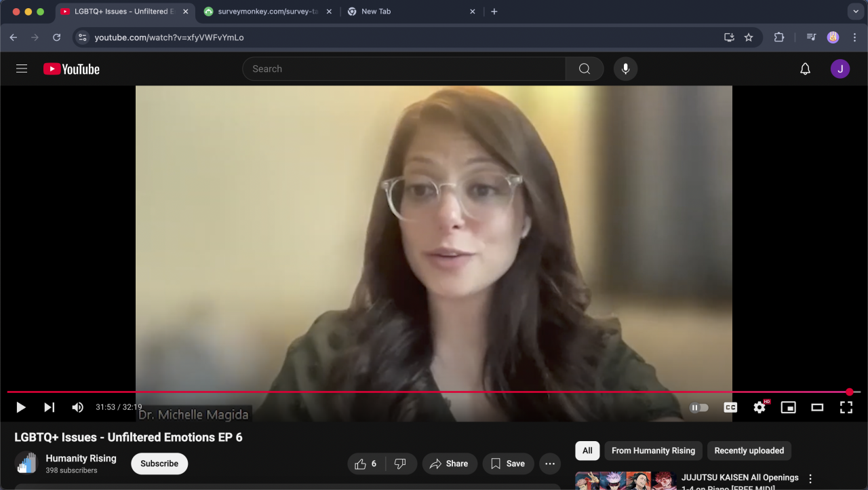The width and height of the screenshot is (868, 490).
Task: Toggle theater mode
Action: (x=817, y=407)
